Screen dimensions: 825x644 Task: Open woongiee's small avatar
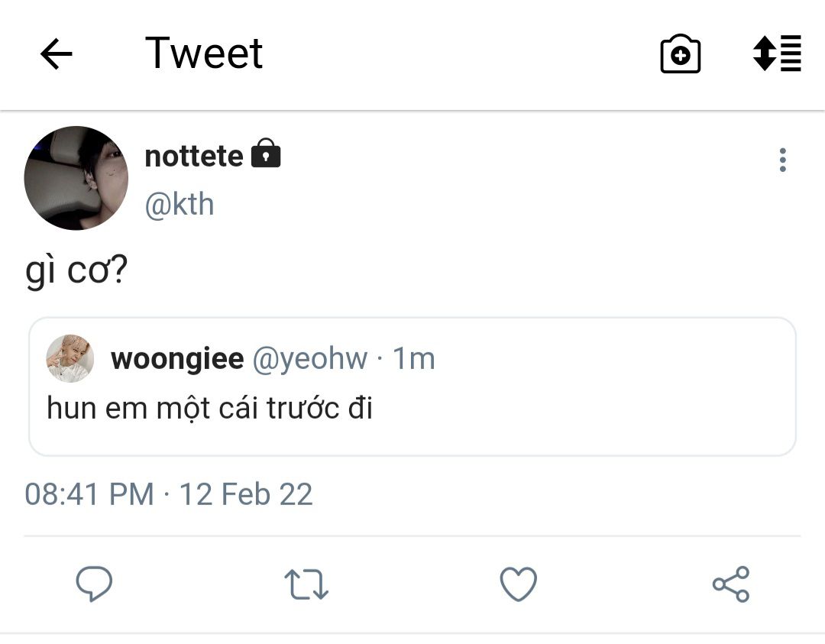(x=70, y=358)
